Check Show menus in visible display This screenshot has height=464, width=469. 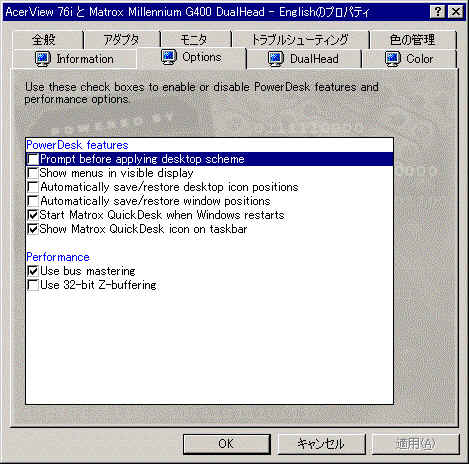(x=33, y=173)
